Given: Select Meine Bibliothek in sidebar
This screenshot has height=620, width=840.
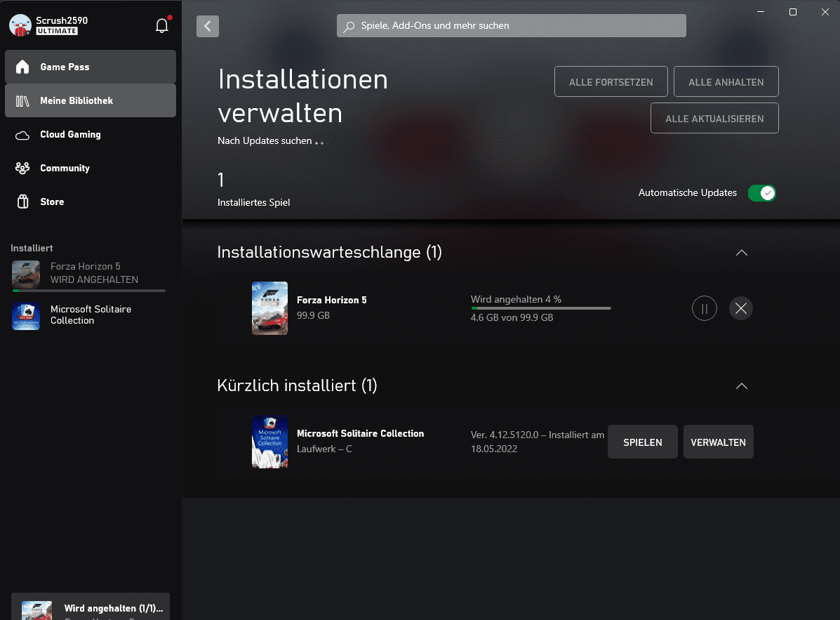Looking at the screenshot, I should 91,100.
